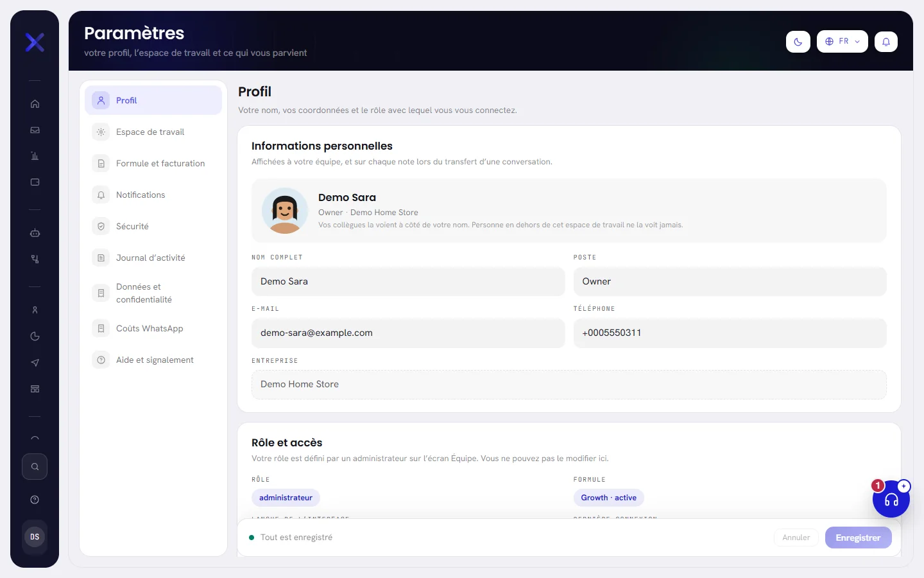Open Coûts WhatsApp section

tap(153, 329)
